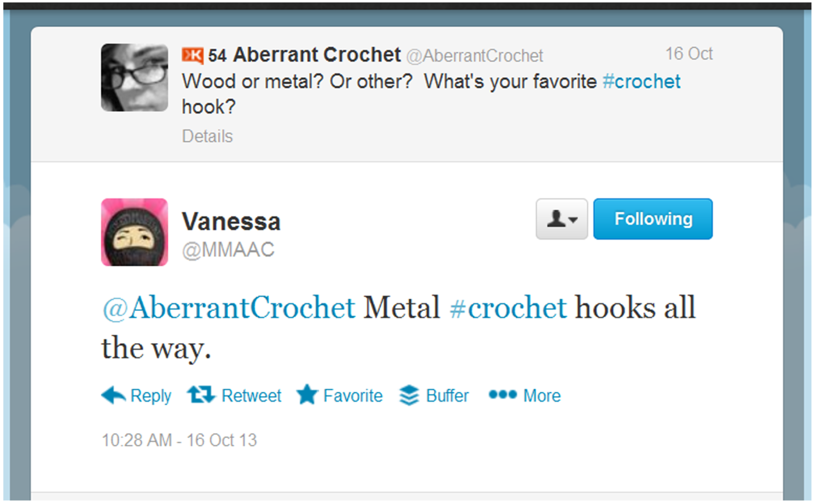
Task: Open the @AberrantCrochet mention in reply
Action: (x=229, y=307)
